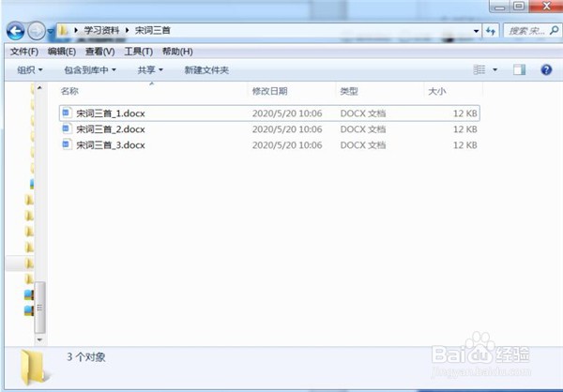The width and height of the screenshot is (563, 392).
Task: Expand the arrow before 学习资料 breadcrumb
Action: click(76, 31)
